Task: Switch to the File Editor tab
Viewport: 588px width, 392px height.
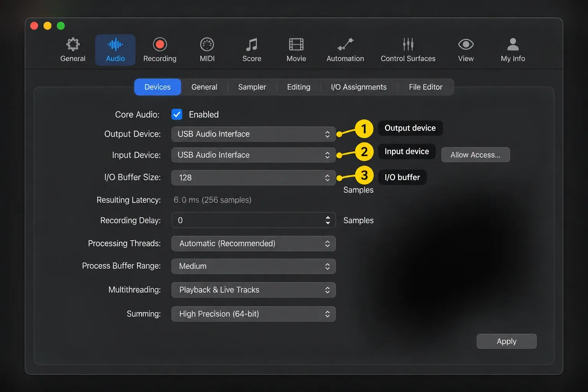Action: point(426,87)
